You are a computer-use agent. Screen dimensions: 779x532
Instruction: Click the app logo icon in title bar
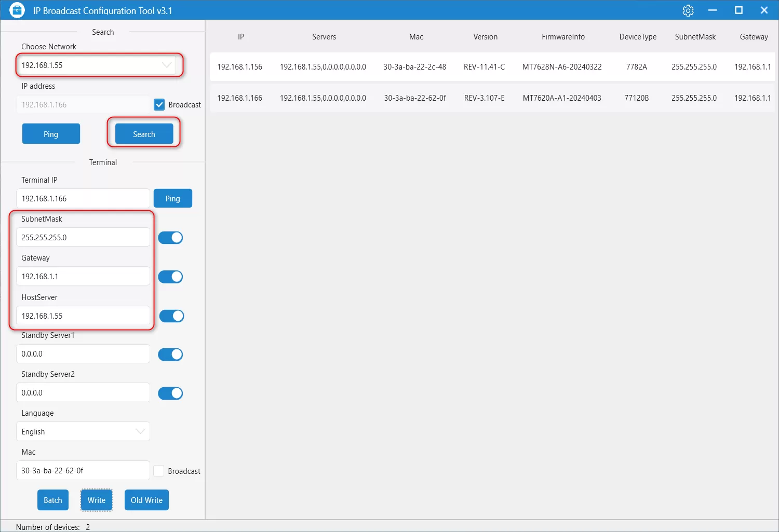click(17, 10)
